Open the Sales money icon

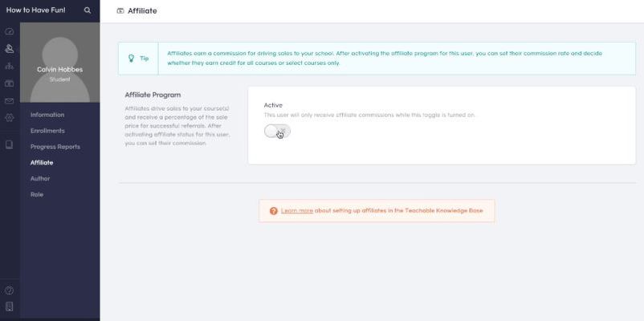coord(10,83)
